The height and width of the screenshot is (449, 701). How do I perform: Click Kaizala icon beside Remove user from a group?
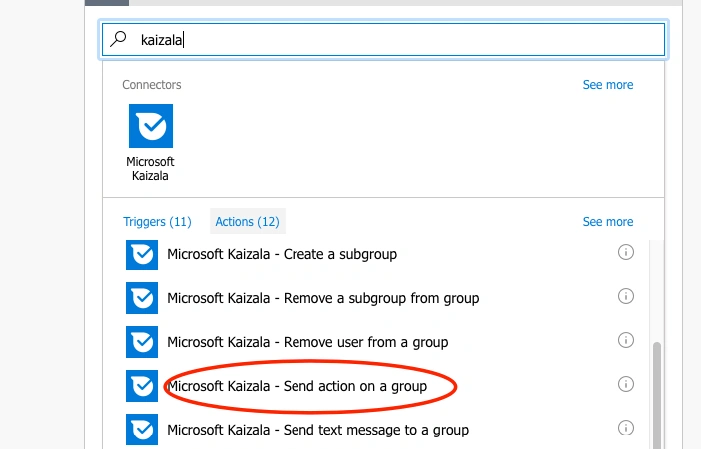[142, 342]
